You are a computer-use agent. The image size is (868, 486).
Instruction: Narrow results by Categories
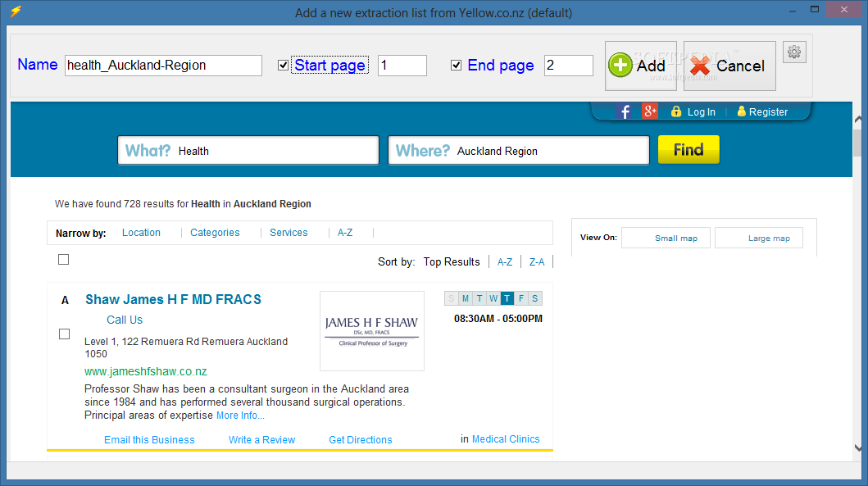[215, 233]
